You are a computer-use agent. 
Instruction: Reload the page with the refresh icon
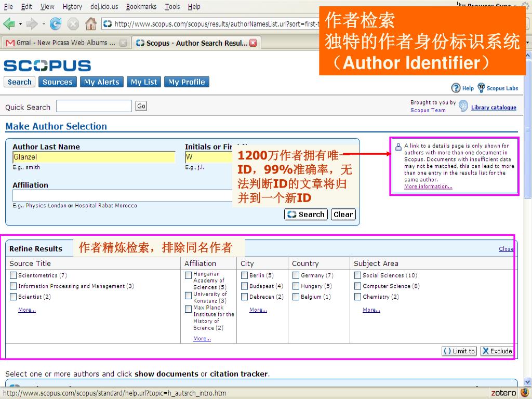point(56,24)
